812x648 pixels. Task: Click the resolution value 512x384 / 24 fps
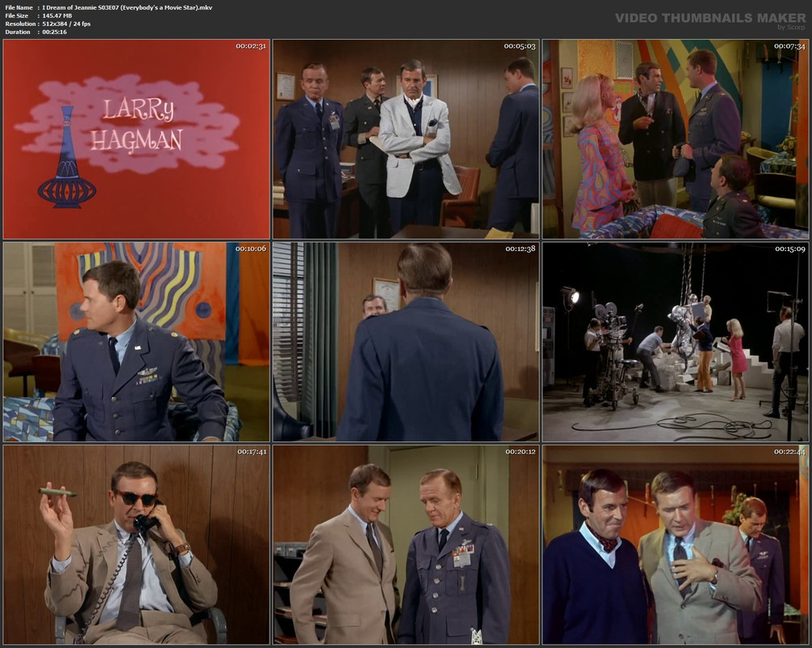(x=66, y=23)
